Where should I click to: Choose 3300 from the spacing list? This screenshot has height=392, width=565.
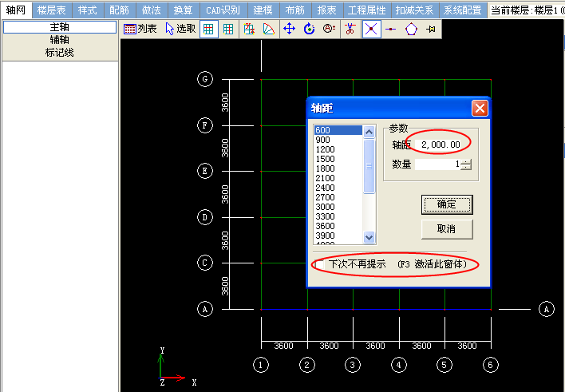(338, 216)
